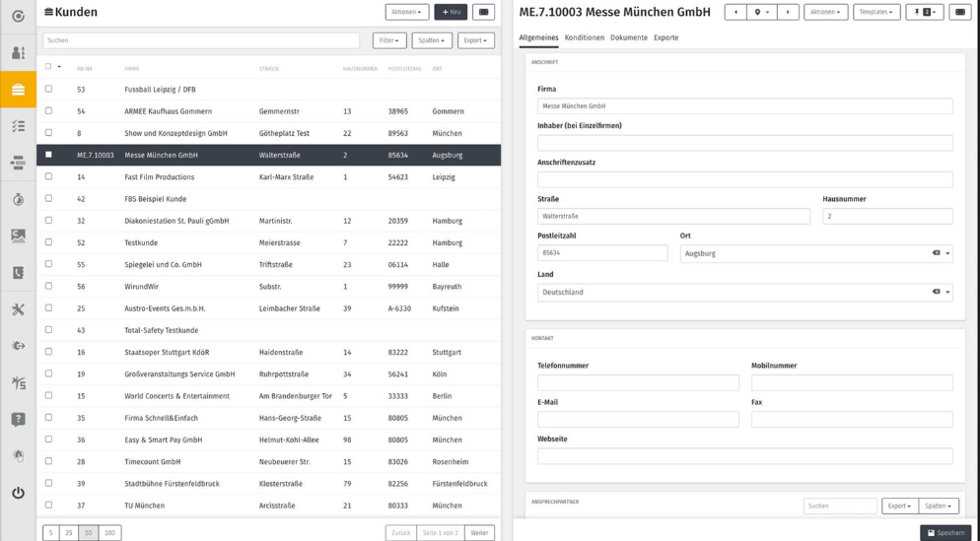Viewport: 980px width, 541px height.
Task: Click the Speichern save button
Action: pos(945,533)
